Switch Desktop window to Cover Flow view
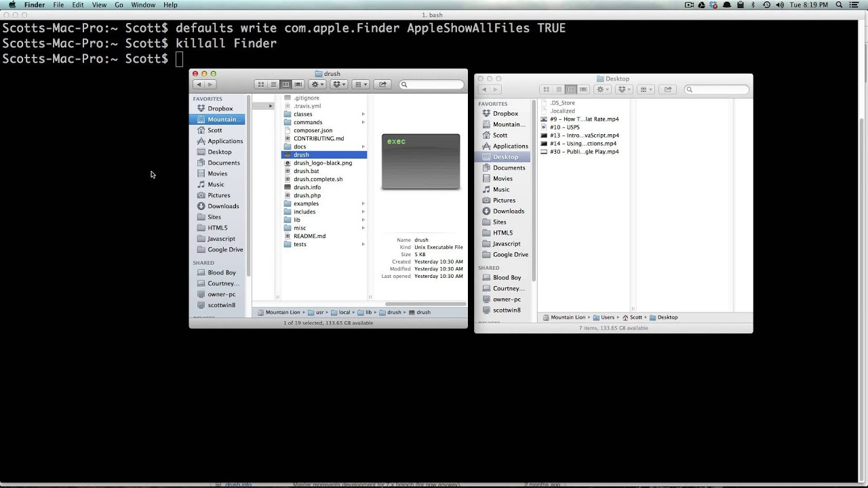Viewport: 868px width, 488px height. coord(583,89)
